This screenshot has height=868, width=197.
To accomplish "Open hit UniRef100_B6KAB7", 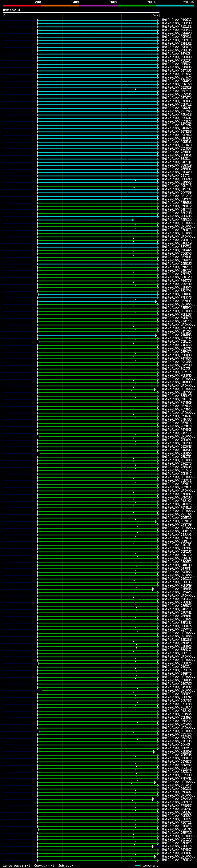I will (x=176, y=294).
